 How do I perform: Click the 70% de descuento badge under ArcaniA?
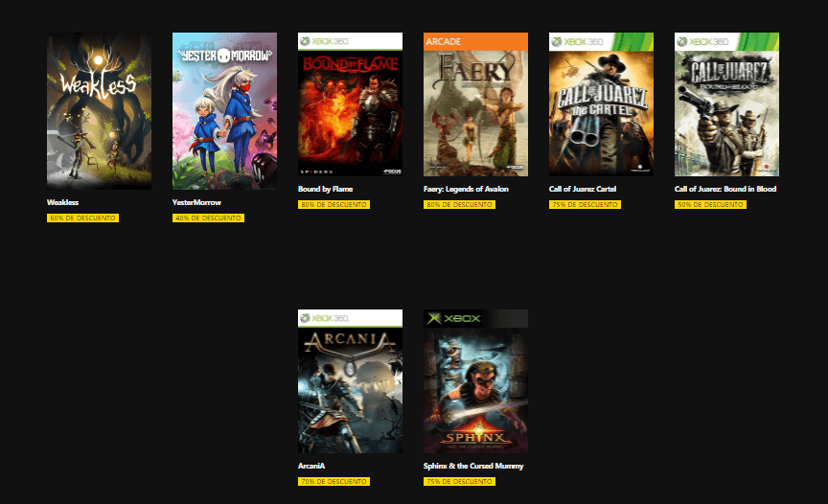pyautogui.click(x=333, y=481)
